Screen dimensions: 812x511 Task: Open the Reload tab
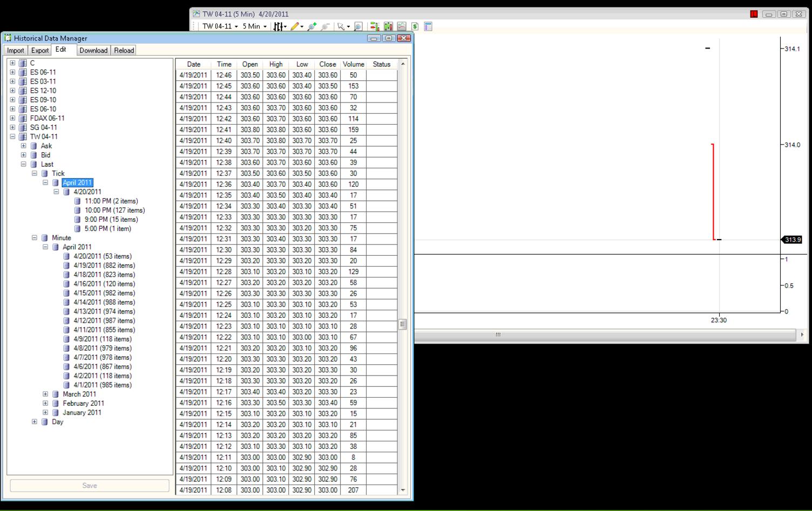tap(124, 50)
